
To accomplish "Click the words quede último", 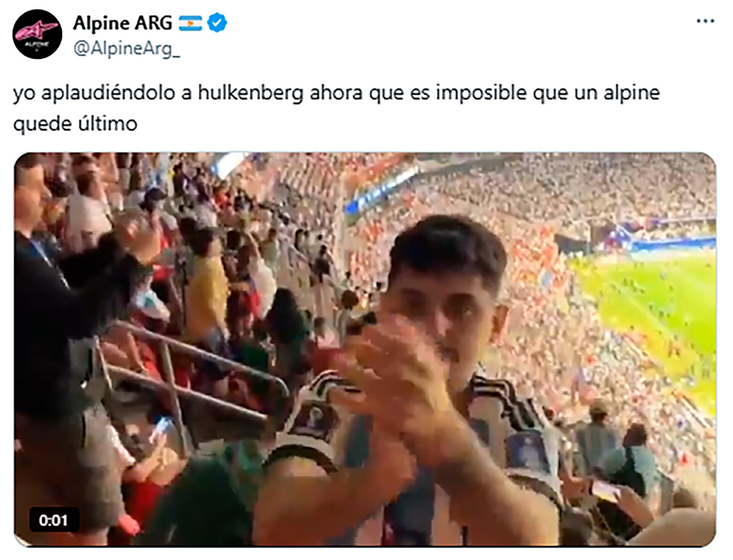I will tap(75, 124).
